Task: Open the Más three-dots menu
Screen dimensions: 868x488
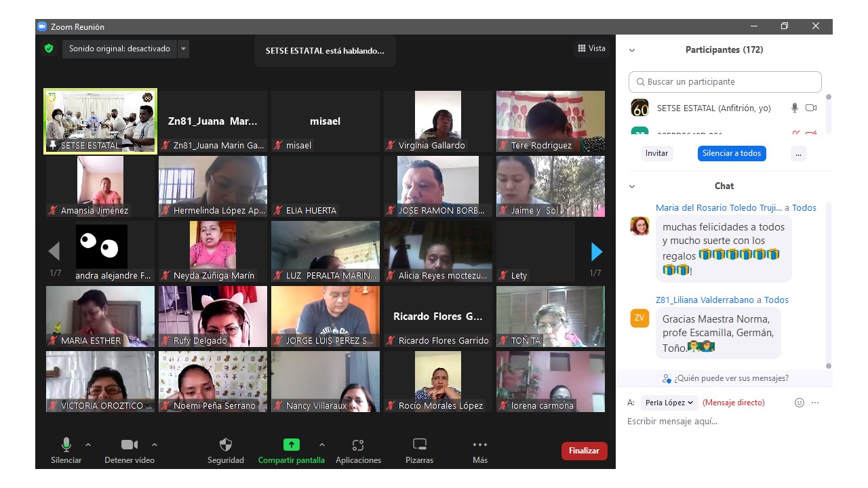Action: click(480, 445)
